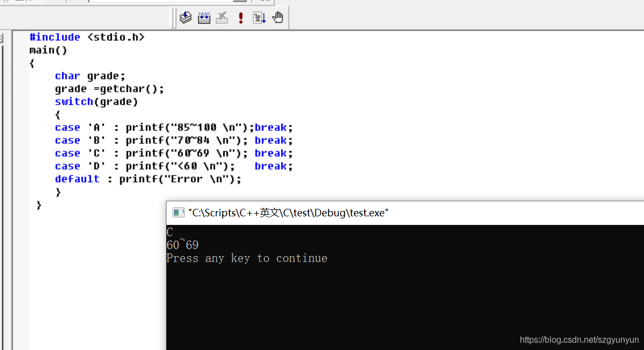Click the hand breakpoint icon
The image size is (644, 350).
[x=278, y=18]
